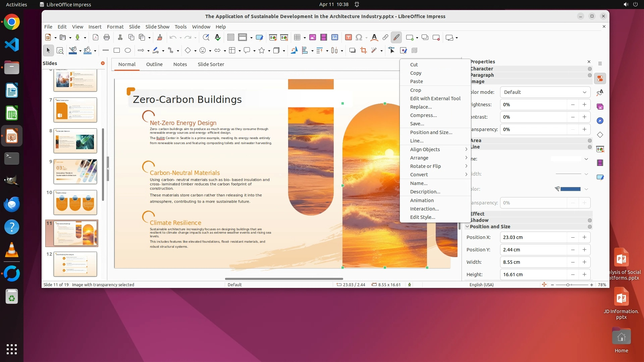Click the Export as PDF icon

96,38
